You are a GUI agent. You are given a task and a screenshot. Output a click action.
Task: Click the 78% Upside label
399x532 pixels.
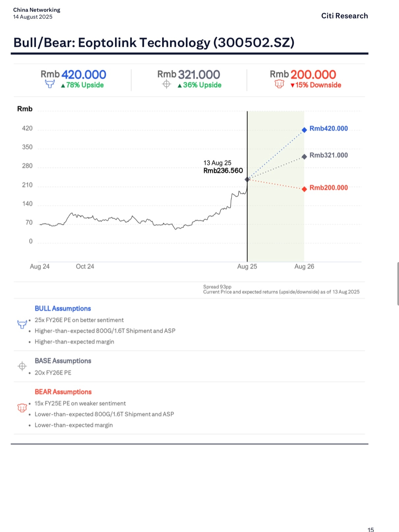(x=82, y=85)
